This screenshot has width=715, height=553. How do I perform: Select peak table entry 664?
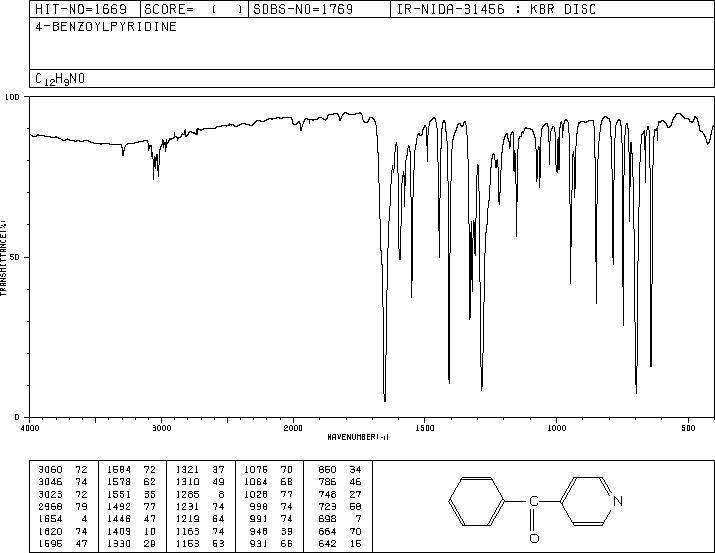tap(327, 532)
